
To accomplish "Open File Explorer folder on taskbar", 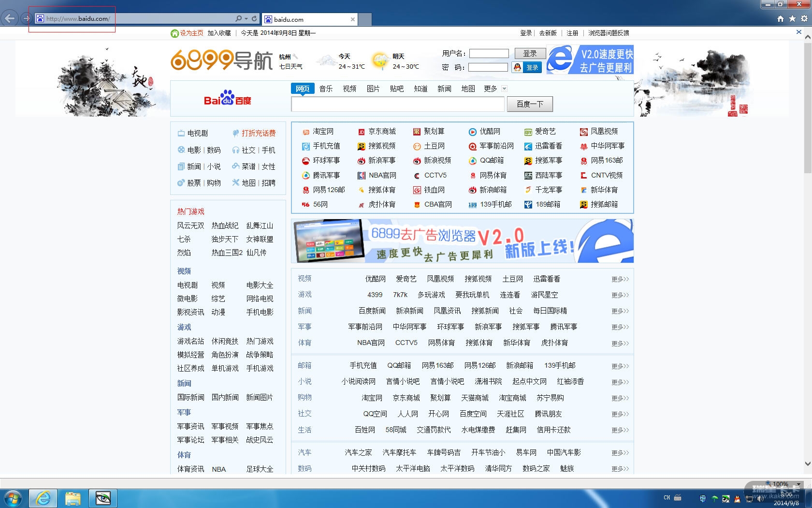I will [73, 498].
